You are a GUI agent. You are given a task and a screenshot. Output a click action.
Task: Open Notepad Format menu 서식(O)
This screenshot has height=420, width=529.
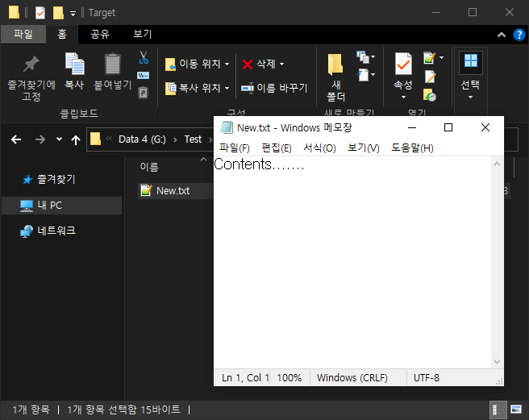pos(319,148)
